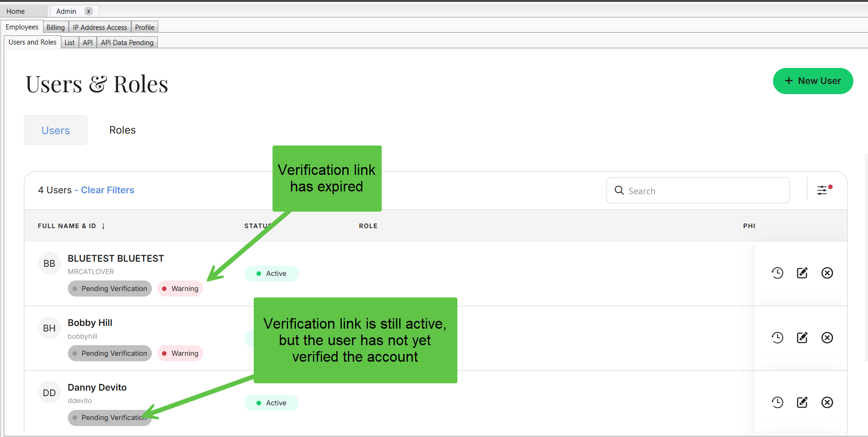
Task: Go to IP Address Access tab
Action: [x=100, y=28]
